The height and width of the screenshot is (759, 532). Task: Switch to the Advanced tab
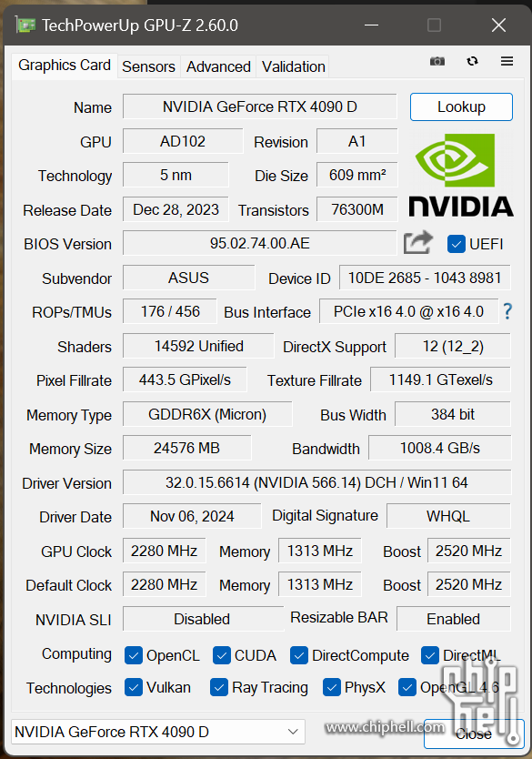point(218,66)
